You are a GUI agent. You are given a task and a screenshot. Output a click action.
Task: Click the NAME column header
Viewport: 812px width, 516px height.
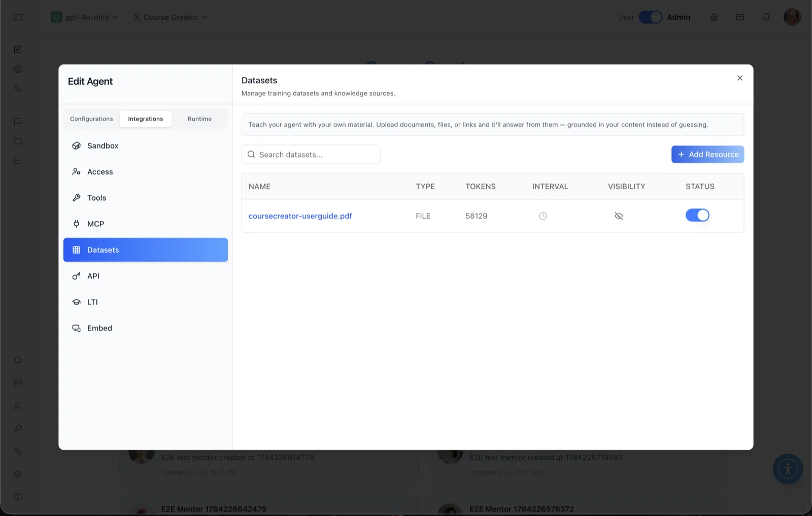(x=259, y=186)
